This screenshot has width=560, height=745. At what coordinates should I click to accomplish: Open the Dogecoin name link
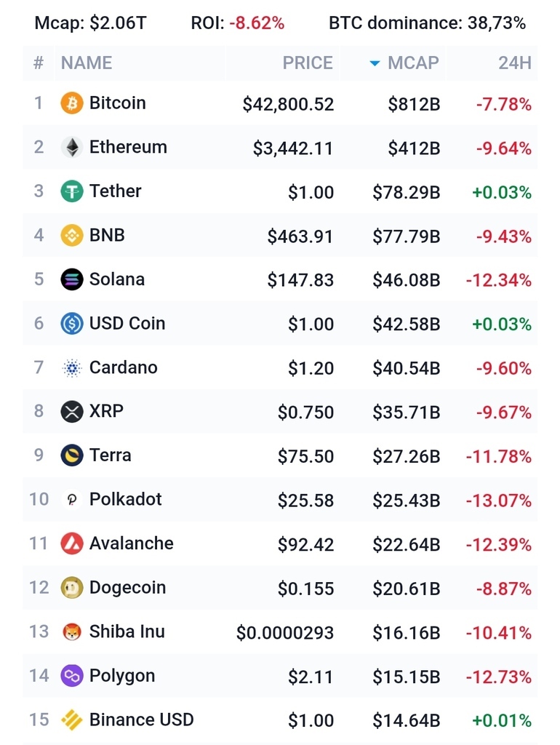[x=127, y=587]
